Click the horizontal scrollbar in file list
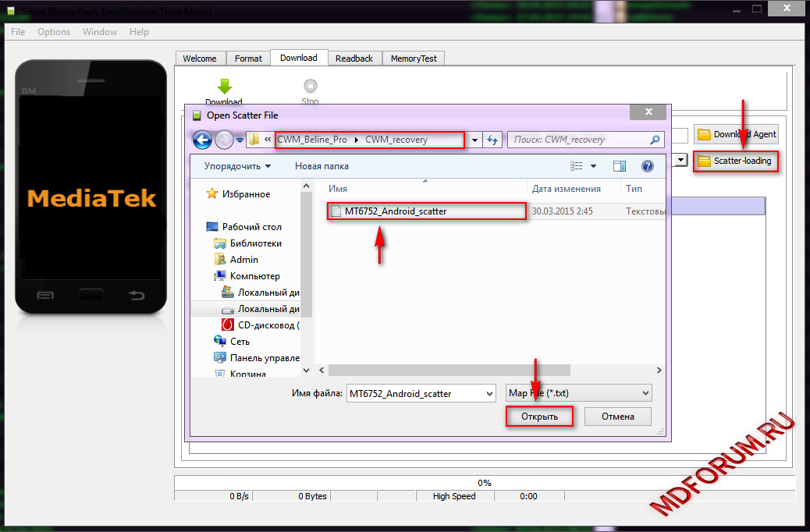The image size is (810, 532). click(449, 371)
